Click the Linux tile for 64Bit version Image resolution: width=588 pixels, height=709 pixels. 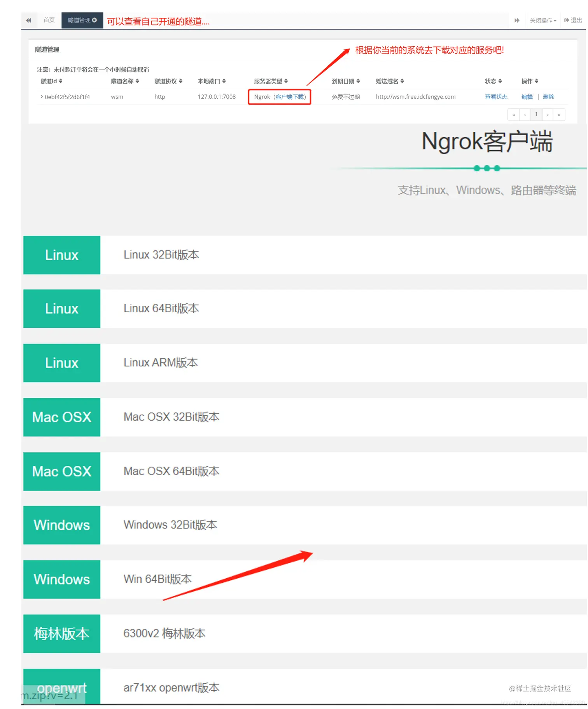62,308
